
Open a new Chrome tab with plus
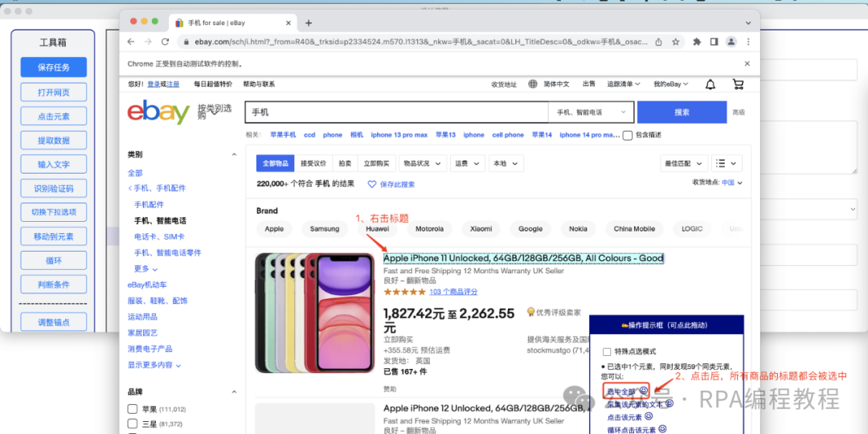point(309,23)
